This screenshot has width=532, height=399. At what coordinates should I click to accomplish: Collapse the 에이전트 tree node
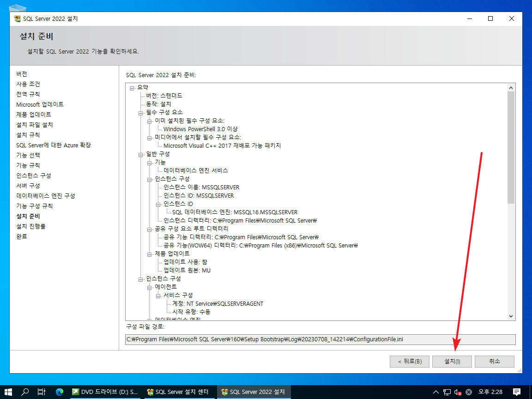click(149, 288)
